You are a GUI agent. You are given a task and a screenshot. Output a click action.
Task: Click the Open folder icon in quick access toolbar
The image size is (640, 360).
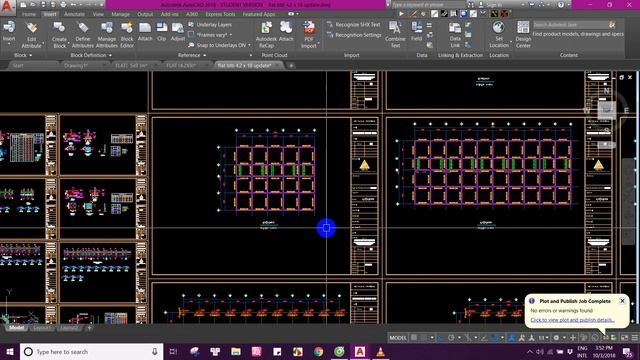point(33,5)
